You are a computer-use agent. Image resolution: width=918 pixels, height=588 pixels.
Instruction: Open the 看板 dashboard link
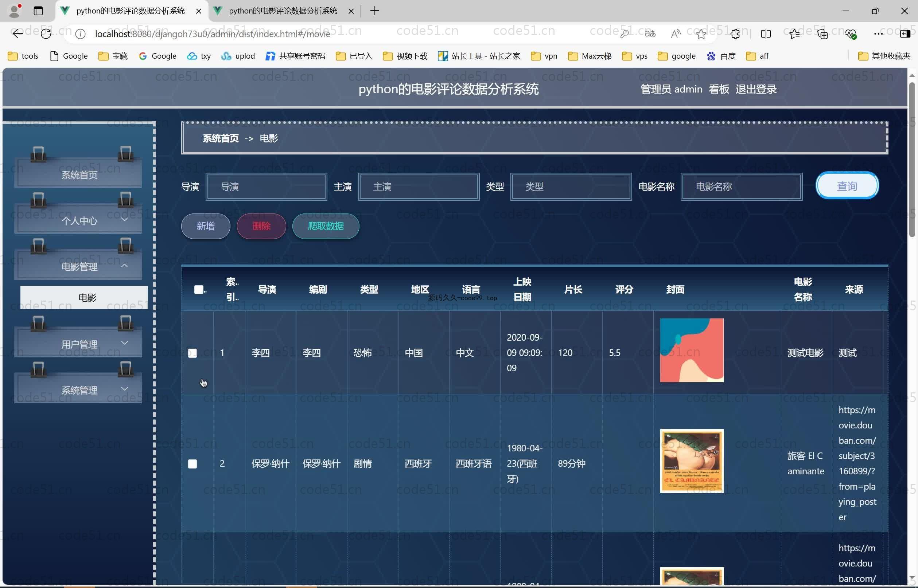[719, 89]
